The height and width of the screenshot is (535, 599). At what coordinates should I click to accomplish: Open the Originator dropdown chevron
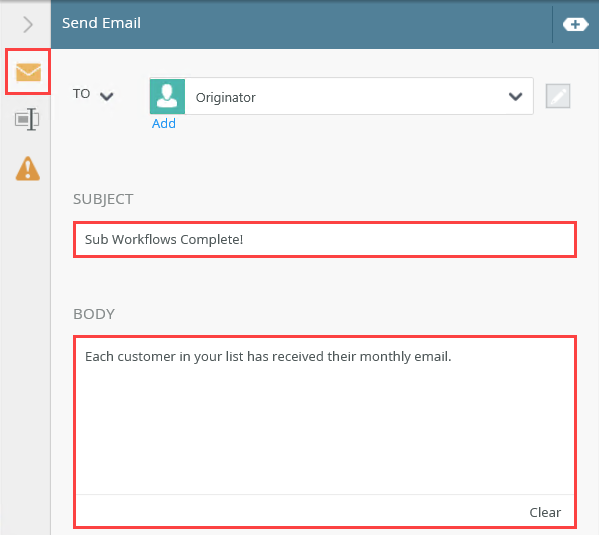tap(515, 96)
